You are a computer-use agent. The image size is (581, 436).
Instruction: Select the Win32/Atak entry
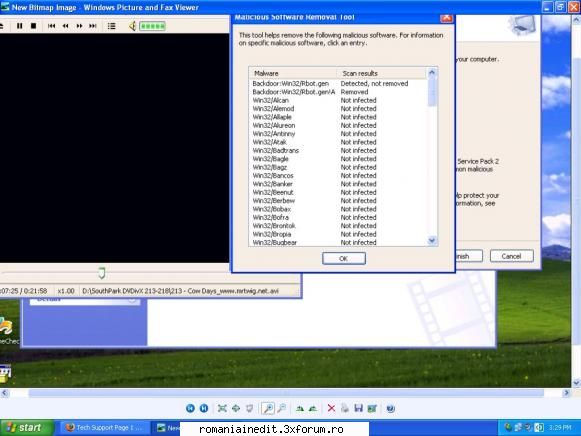[x=269, y=142]
